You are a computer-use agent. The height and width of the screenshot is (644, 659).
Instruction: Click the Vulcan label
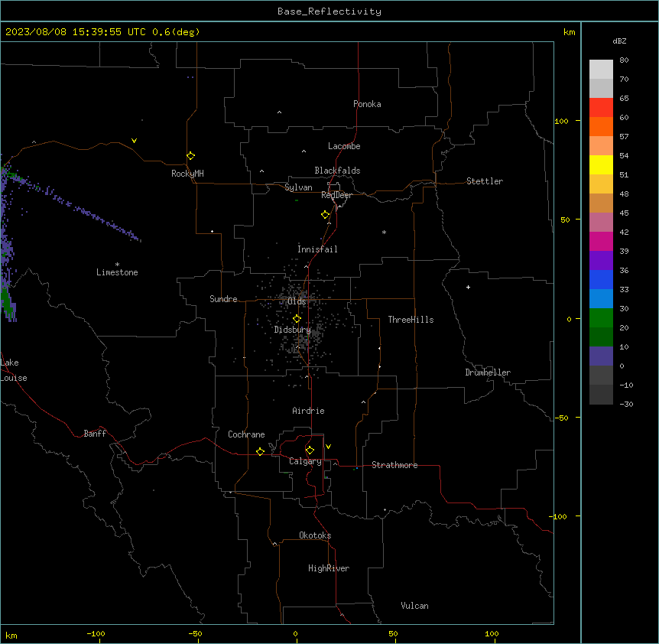[414, 606]
